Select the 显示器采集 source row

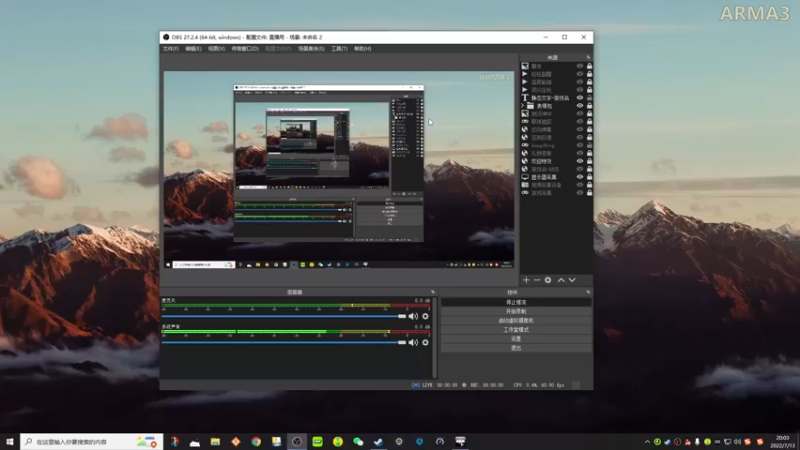coord(556,177)
